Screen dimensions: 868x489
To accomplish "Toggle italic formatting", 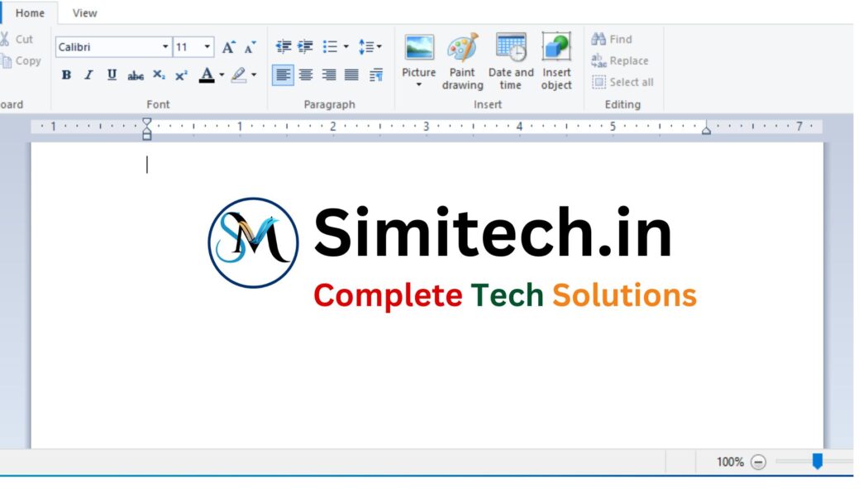I will point(88,74).
